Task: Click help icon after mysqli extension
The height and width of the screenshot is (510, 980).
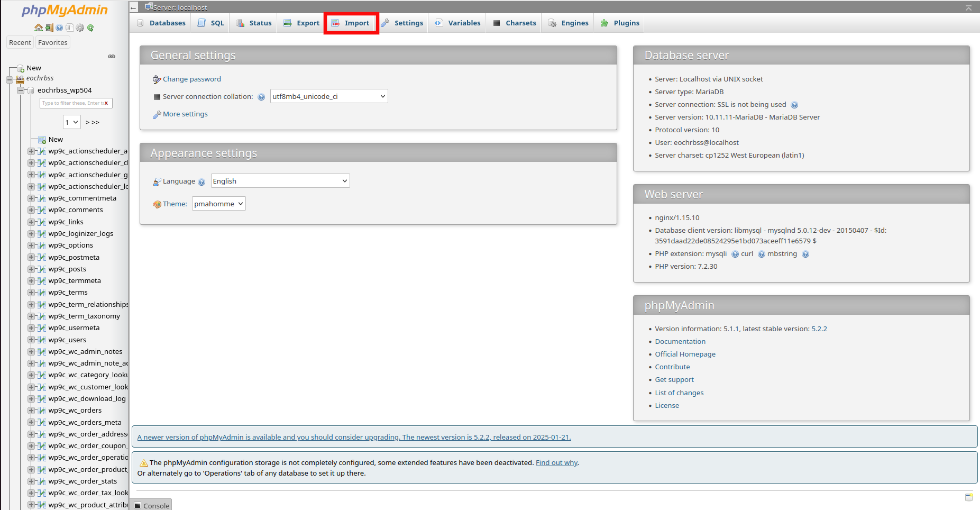Action: 735,254
